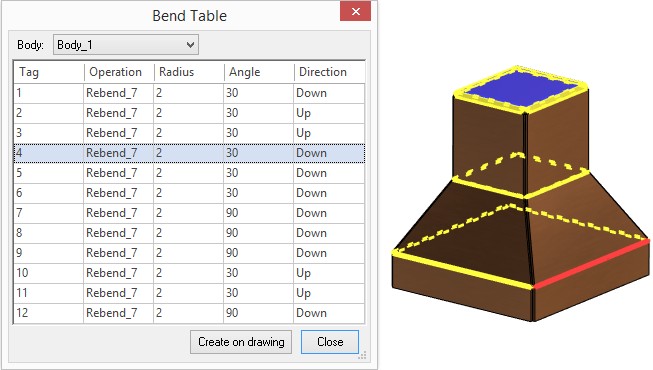Click the Close button in the dialog

330,342
